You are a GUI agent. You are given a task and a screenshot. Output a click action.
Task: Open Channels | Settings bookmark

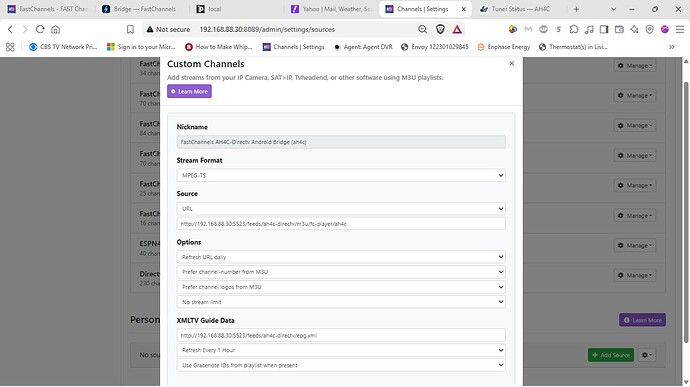(294, 47)
